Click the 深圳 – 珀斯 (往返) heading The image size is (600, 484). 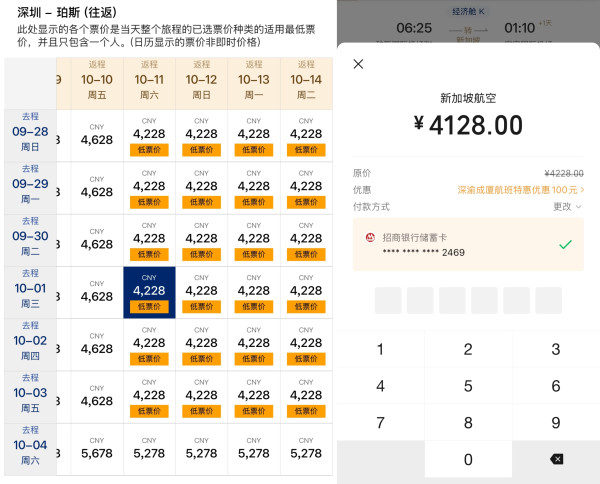tap(67, 12)
